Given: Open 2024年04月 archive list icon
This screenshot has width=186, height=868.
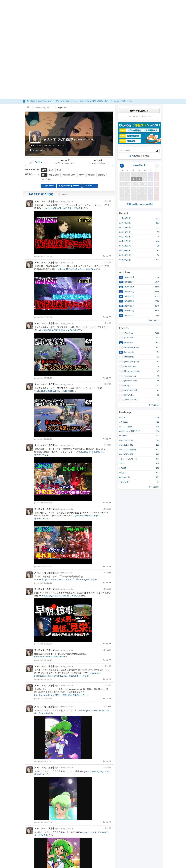Looking at the screenshot, I should pyautogui.click(x=121, y=292).
